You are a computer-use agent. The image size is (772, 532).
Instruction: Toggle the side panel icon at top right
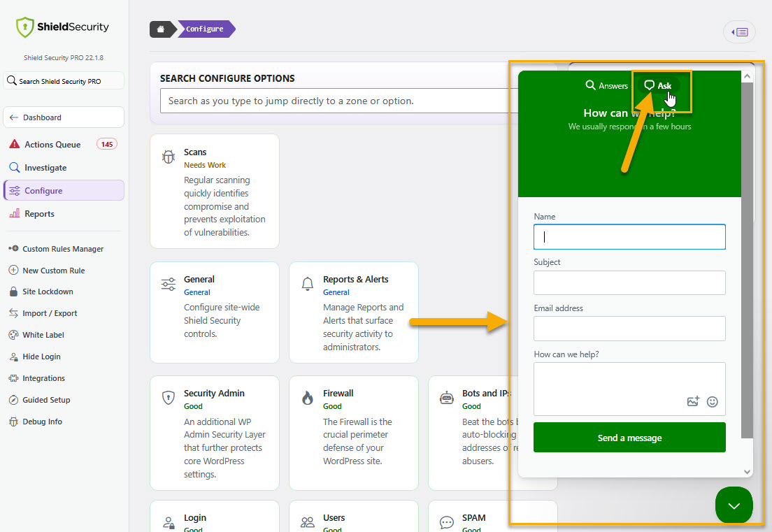tap(739, 32)
